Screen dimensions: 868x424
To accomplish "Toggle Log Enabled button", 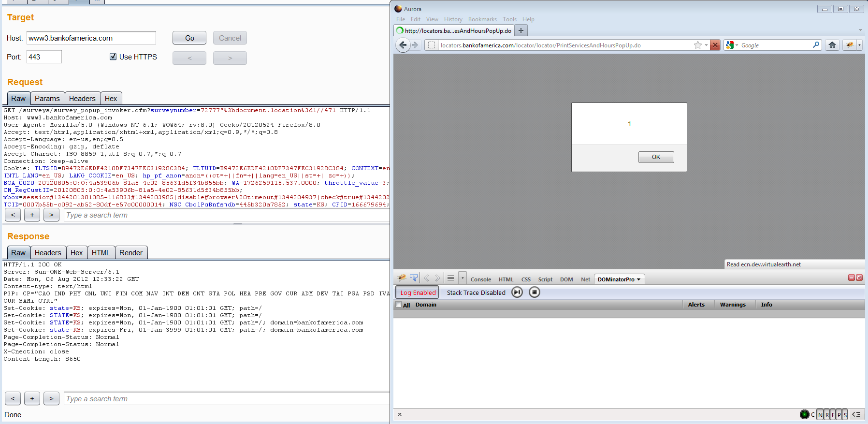I will tap(418, 292).
